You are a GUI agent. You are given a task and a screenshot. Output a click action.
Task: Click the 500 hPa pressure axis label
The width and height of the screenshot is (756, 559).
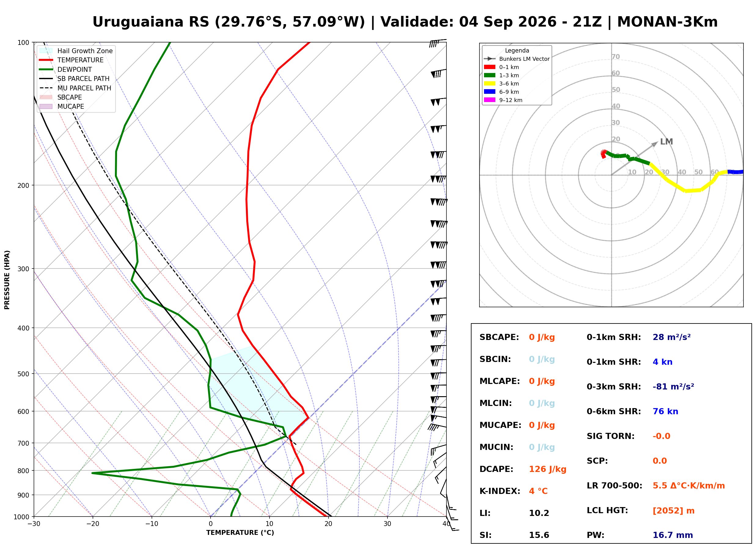click(24, 374)
